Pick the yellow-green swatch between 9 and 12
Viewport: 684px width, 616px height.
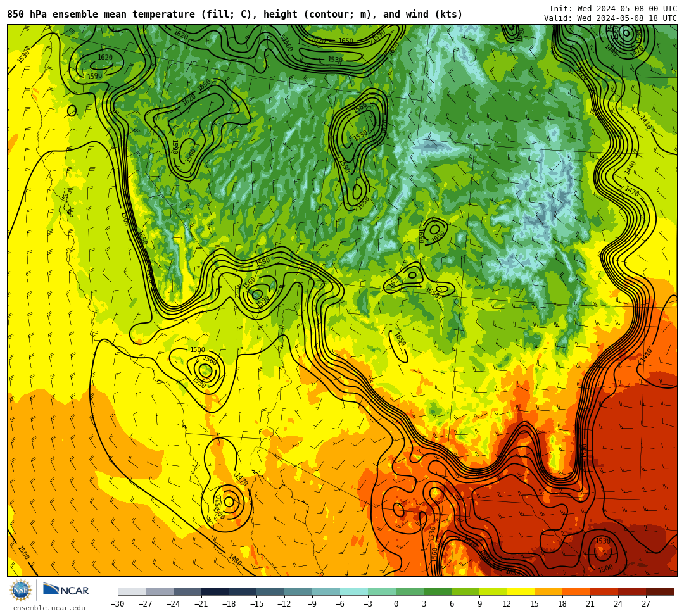click(493, 591)
